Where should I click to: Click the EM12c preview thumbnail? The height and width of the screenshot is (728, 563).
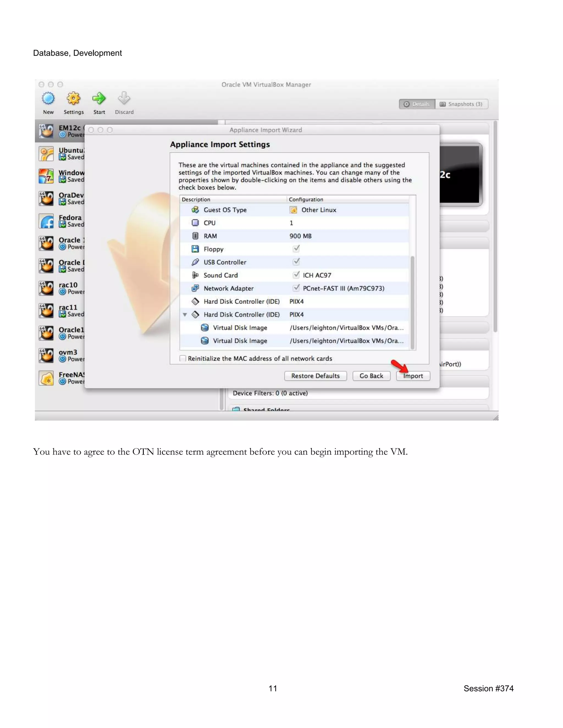click(461, 174)
